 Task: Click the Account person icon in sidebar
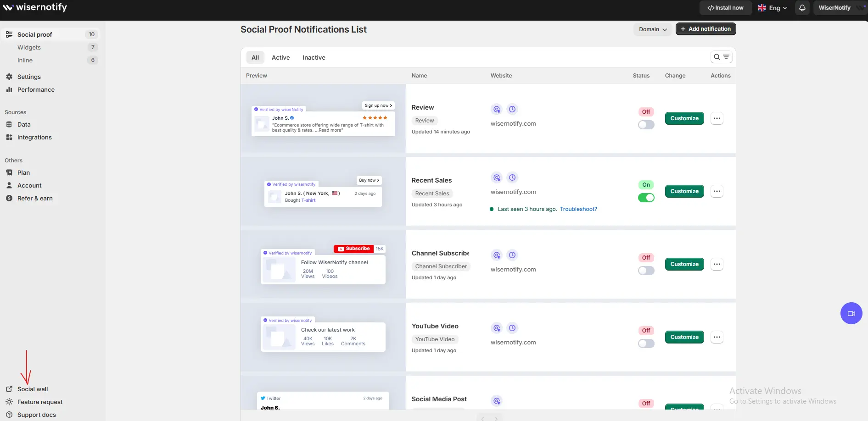coord(9,185)
